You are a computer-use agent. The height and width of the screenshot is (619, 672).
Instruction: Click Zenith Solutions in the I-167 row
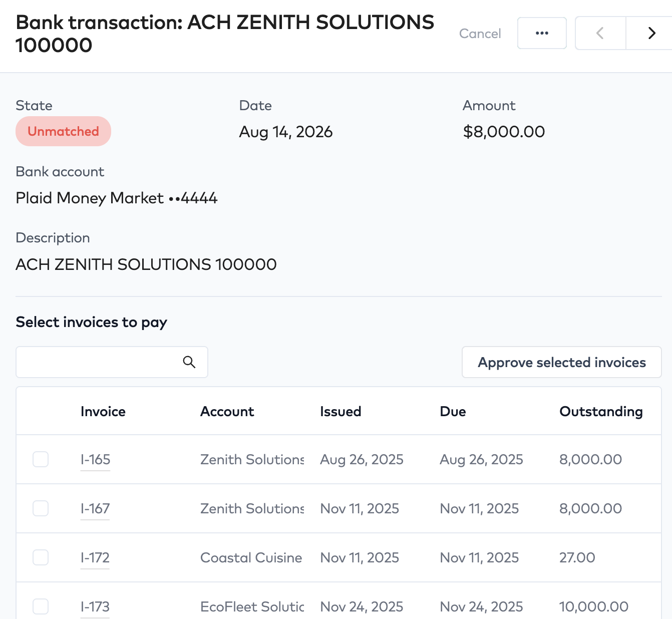(252, 508)
